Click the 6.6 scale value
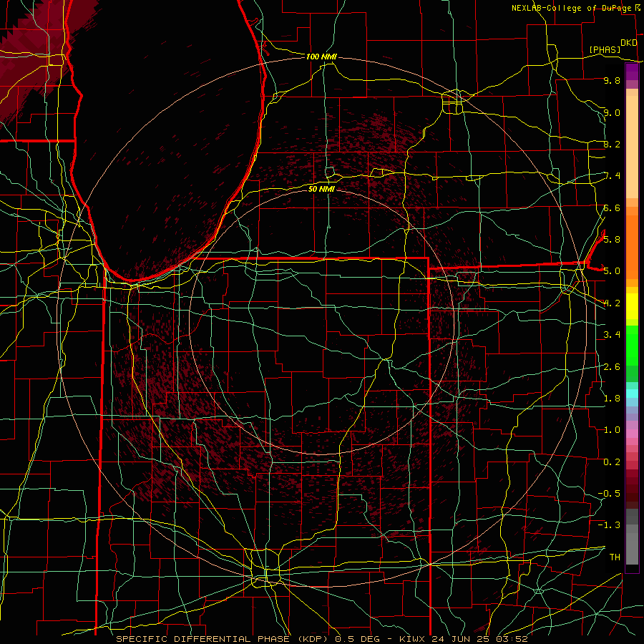This screenshot has height=644, width=644. (612, 208)
